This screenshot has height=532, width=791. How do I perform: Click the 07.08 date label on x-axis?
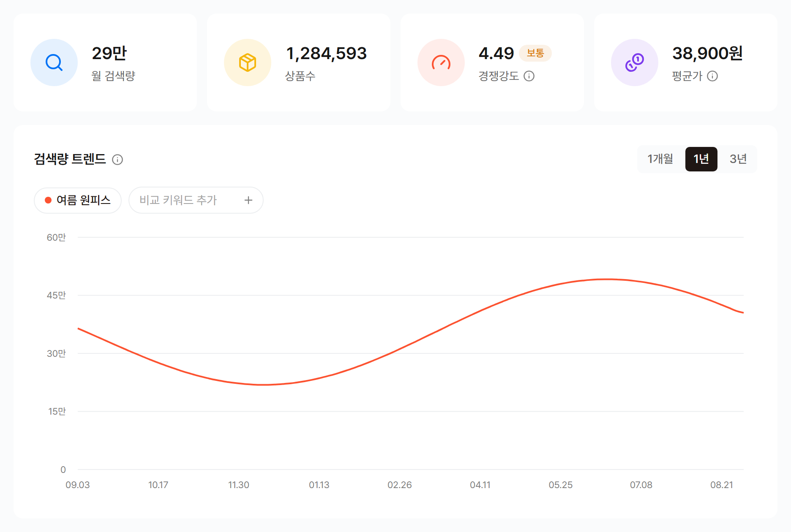641,485
